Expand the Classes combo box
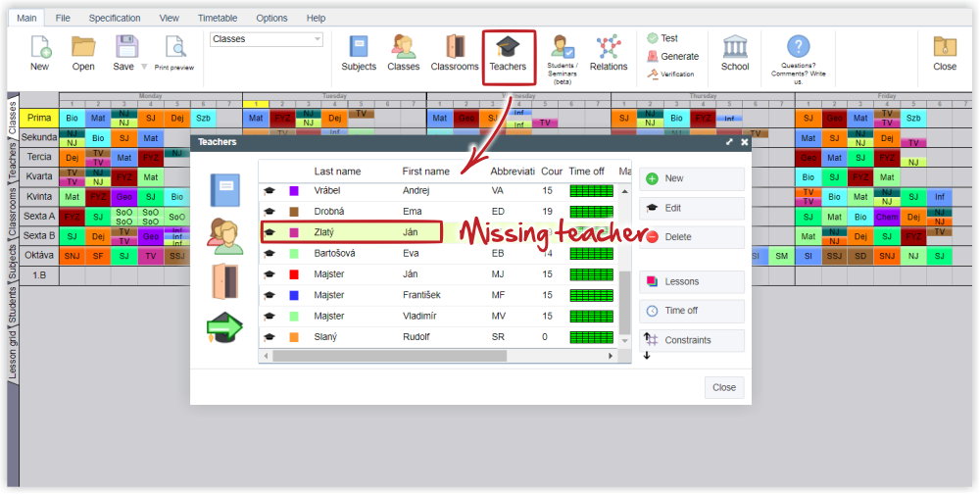 click(317, 40)
